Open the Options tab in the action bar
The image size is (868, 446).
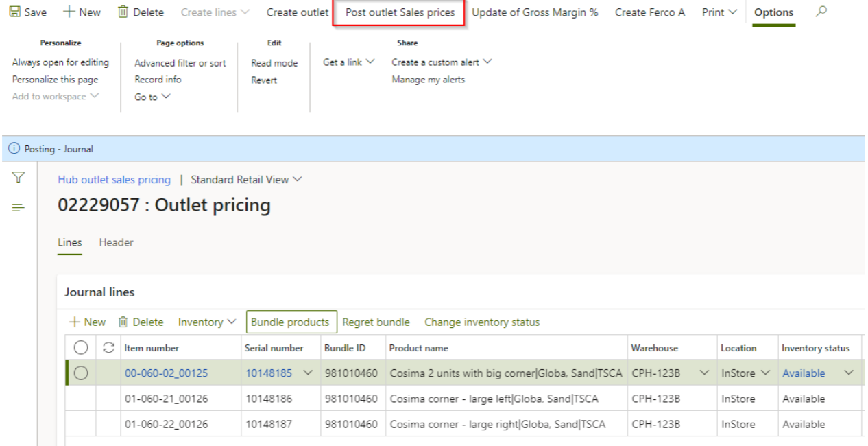pyautogui.click(x=773, y=12)
